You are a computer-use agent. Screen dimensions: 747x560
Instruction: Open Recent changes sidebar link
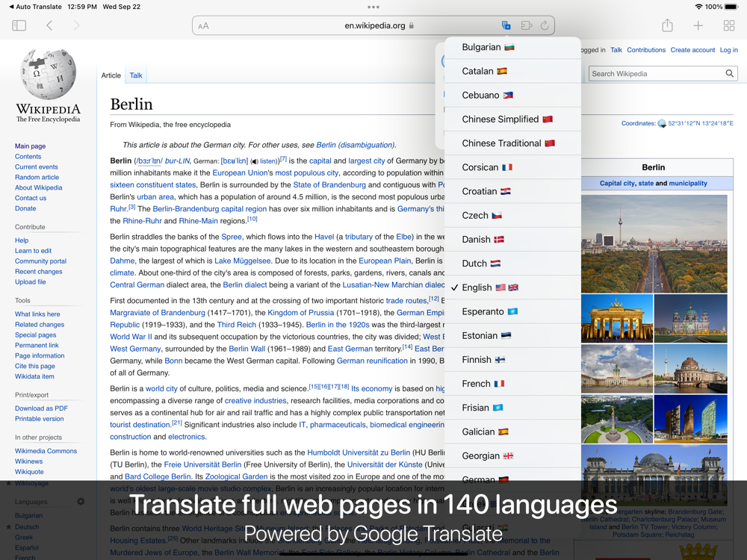[x=39, y=272]
